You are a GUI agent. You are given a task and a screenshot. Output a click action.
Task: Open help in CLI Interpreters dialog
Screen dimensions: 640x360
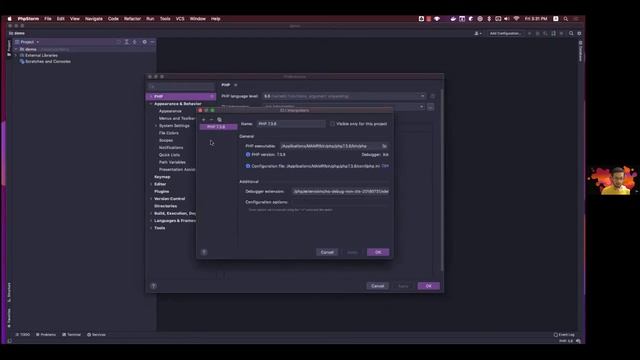point(204,252)
